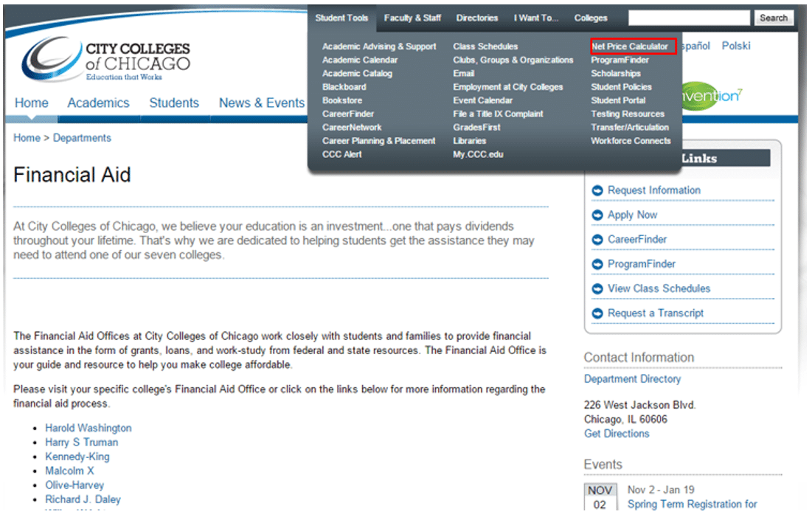Click arrow icon beside Request a Transcript
Screen dimensions: 812x520
pos(597,313)
